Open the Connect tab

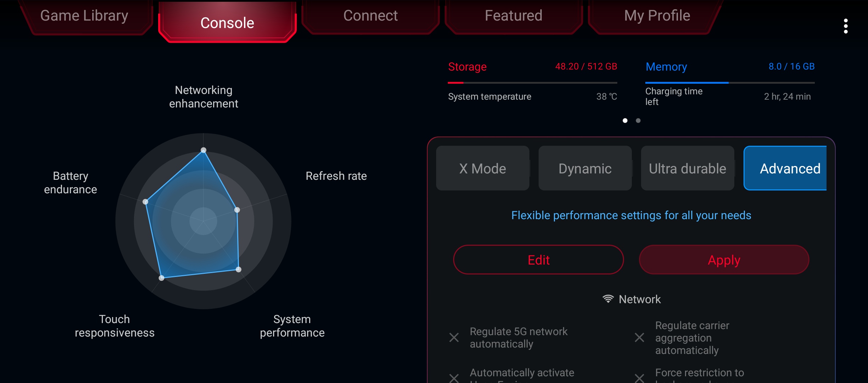point(370,16)
